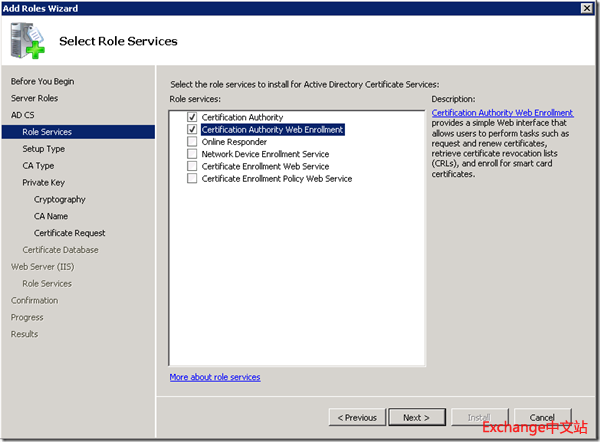Uncheck the Certification Authority checkbox

point(192,117)
